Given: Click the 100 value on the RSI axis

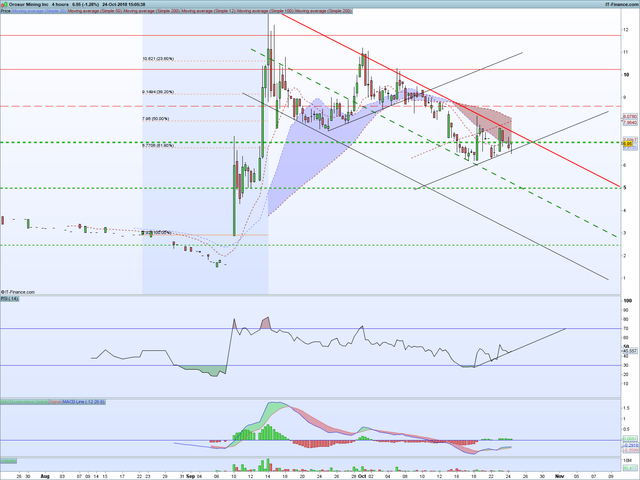Looking at the screenshot, I should coord(628,301).
